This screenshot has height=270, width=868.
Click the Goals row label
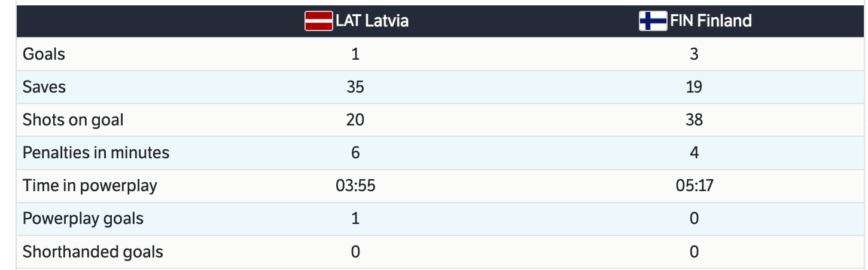click(x=44, y=54)
